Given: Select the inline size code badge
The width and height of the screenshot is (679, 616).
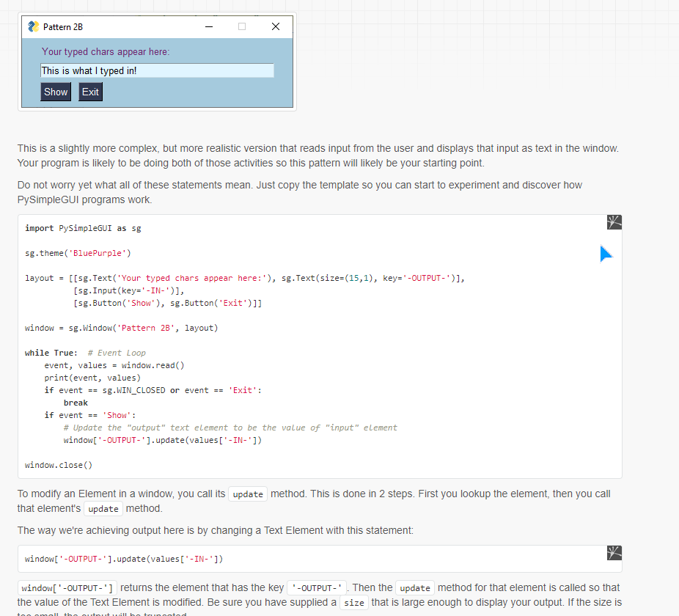Looking at the screenshot, I should pyautogui.click(x=353, y=602).
